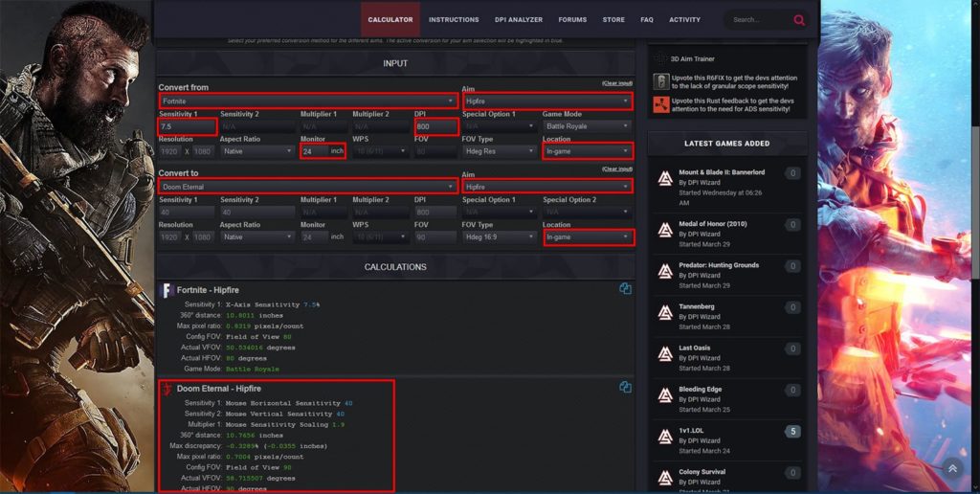Image resolution: width=980 pixels, height=494 pixels.
Task: Click the Doom Eternal game logo icon
Action: click(x=167, y=389)
